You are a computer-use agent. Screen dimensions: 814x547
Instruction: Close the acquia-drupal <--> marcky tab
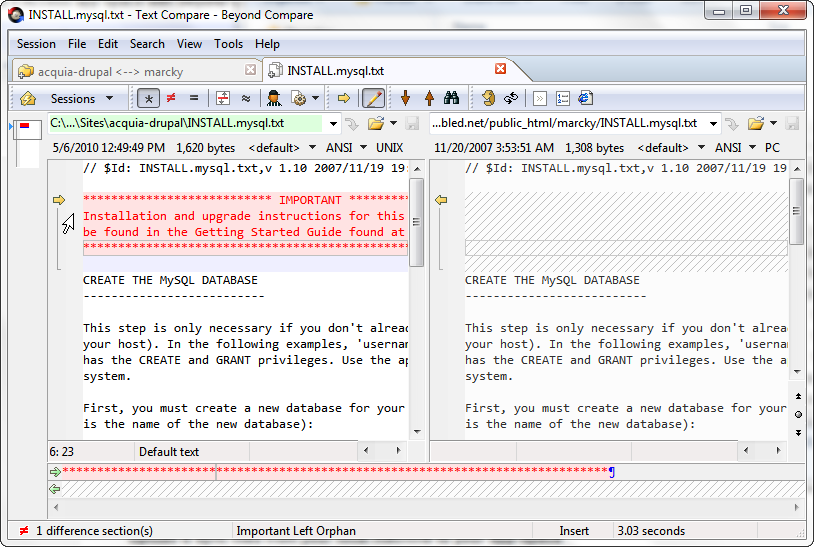pyautogui.click(x=251, y=70)
